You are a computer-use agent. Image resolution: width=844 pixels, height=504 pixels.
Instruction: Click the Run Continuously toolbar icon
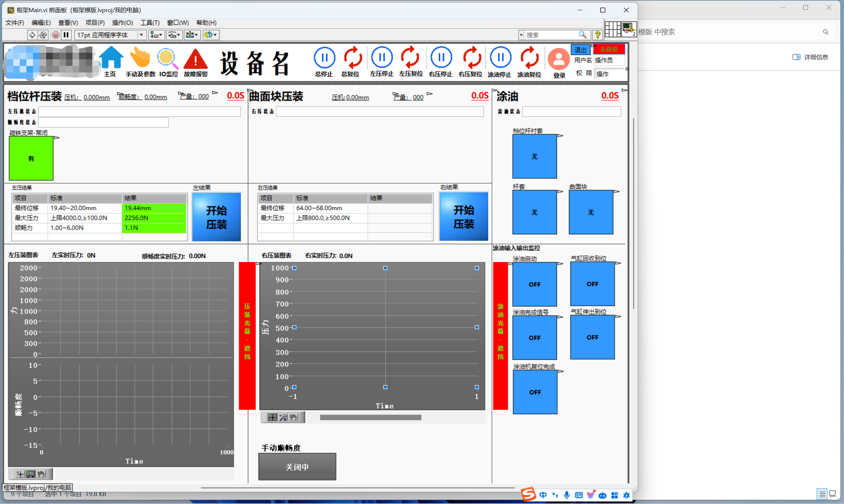tap(43, 35)
